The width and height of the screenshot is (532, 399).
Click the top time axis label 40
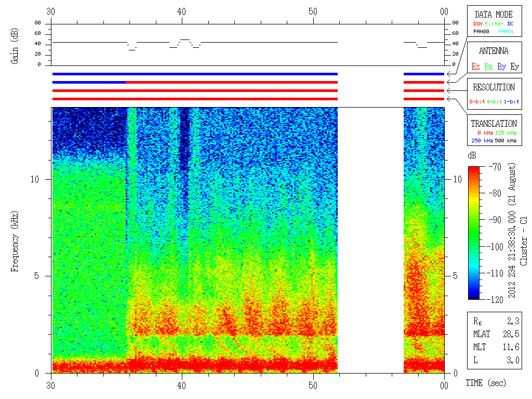pyautogui.click(x=181, y=11)
